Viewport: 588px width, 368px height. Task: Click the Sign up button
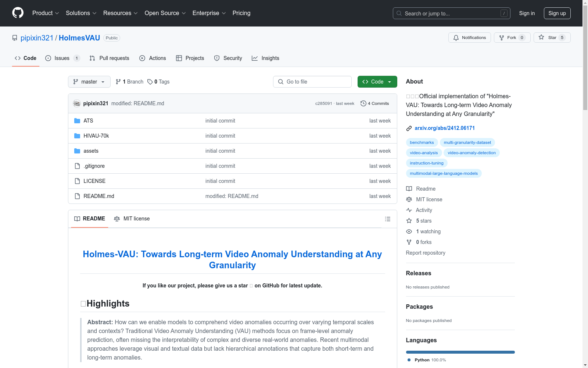coord(557,13)
